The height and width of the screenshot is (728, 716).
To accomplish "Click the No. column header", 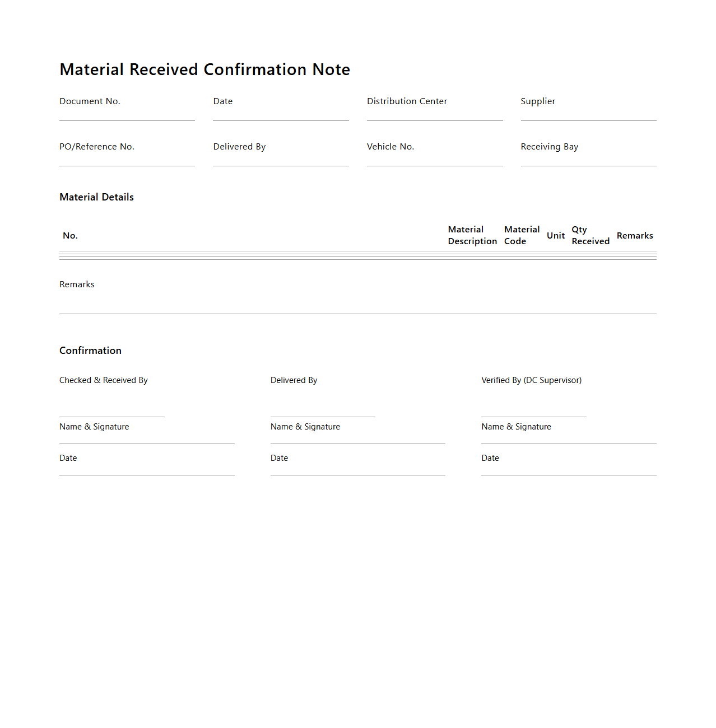I will [70, 236].
